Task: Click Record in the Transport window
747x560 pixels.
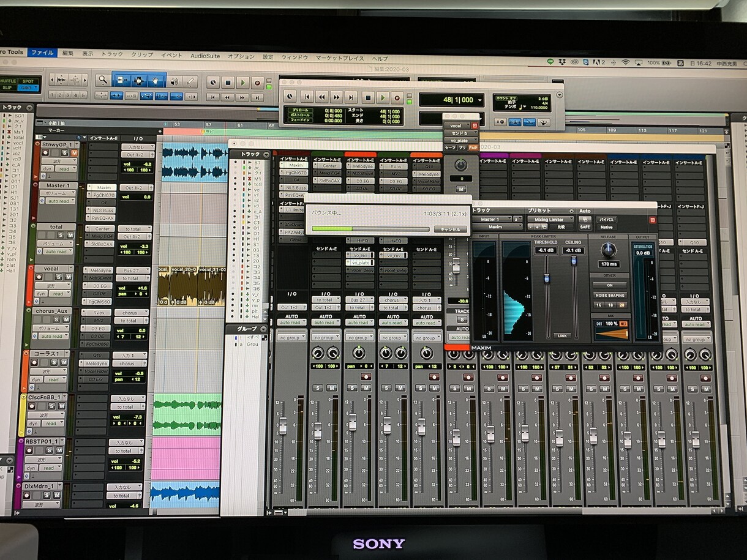Action: click(397, 97)
